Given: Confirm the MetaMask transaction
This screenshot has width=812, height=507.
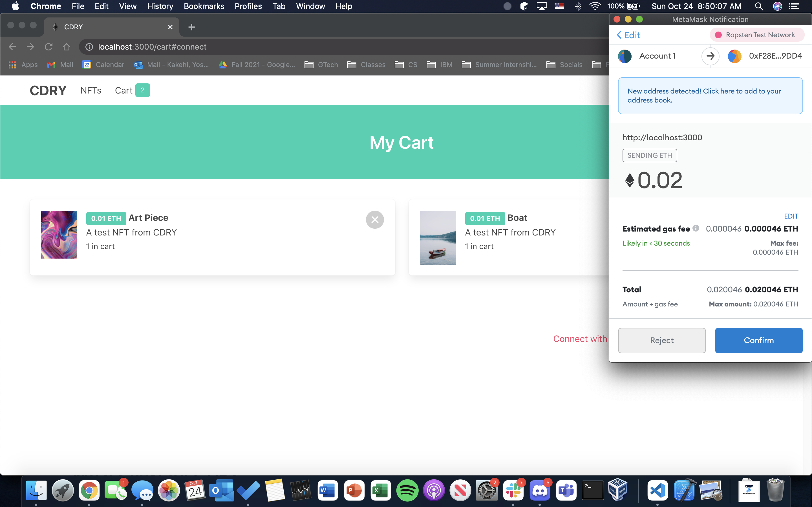Looking at the screenshot, I should pos(758,340).
